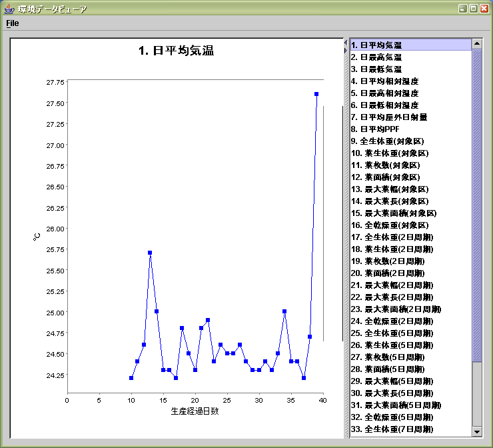This screenshot has height=448, width=493.
Task: Select list item 7. 日平均屋外日射量
Action: [x=389, y=117]
